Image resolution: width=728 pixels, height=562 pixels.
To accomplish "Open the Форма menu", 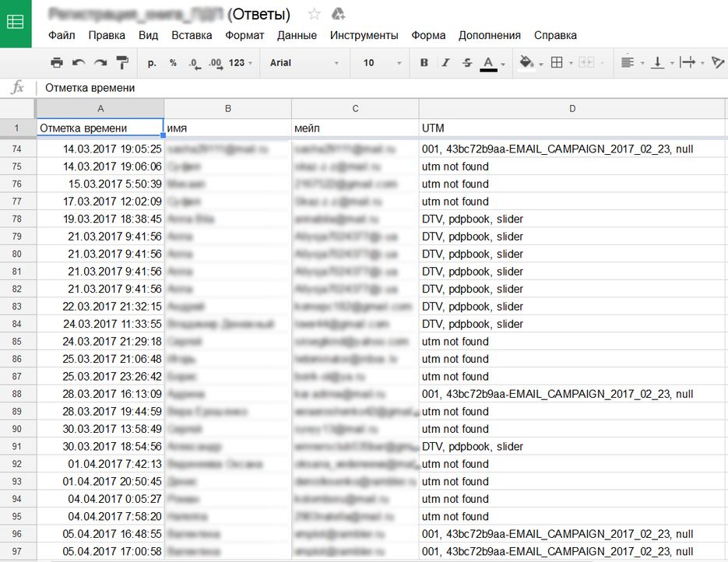I will pyautogui.click(x=428, y=35).
